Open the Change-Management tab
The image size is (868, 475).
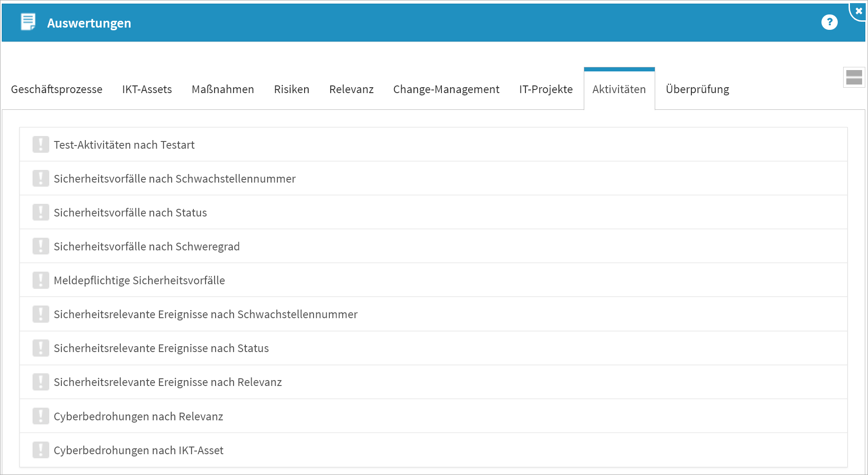pyautogui.click(x=446, y=89)
